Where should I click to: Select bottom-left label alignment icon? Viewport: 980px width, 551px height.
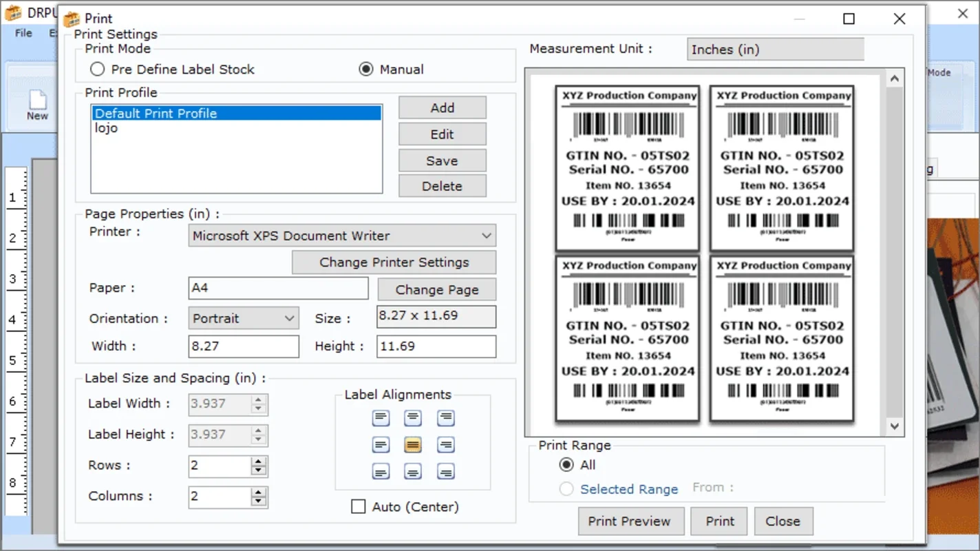(381, 472)
